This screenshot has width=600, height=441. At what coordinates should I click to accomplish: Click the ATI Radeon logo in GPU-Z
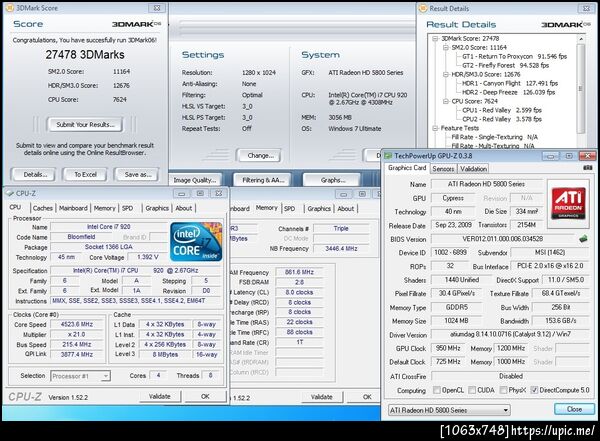(568, 203)
